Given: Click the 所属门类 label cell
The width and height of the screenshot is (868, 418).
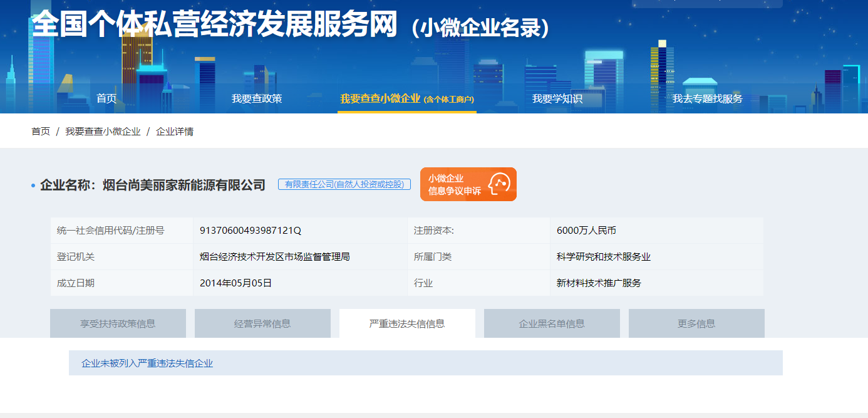Looking at the screenshot, I should point(478,257).
